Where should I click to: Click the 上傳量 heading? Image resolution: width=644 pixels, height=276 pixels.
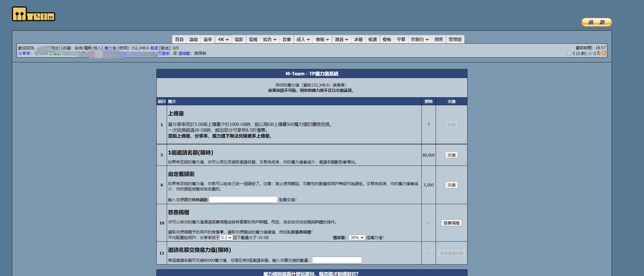176,113
